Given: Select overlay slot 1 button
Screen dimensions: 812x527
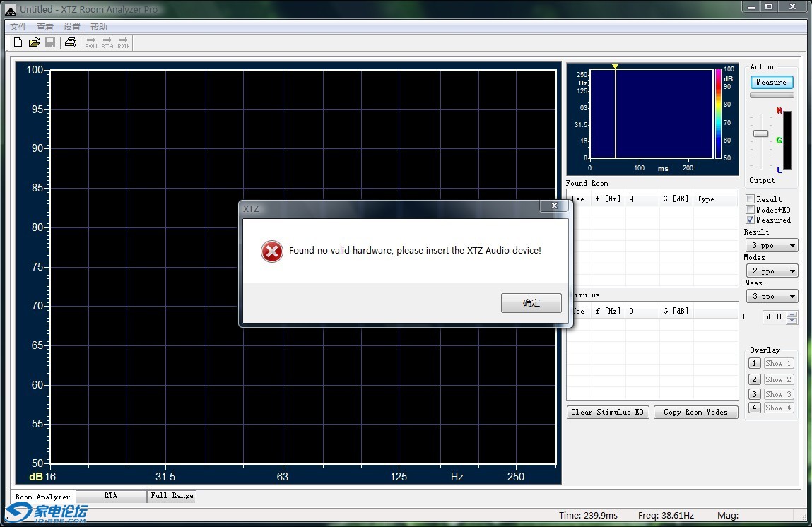Looking at the screenshot, I should click(755, 363).
